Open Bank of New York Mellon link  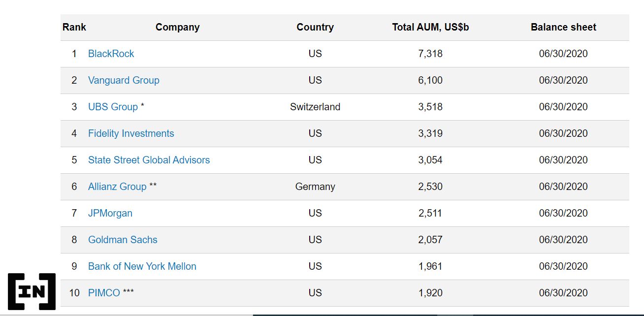tap(142, 266)
